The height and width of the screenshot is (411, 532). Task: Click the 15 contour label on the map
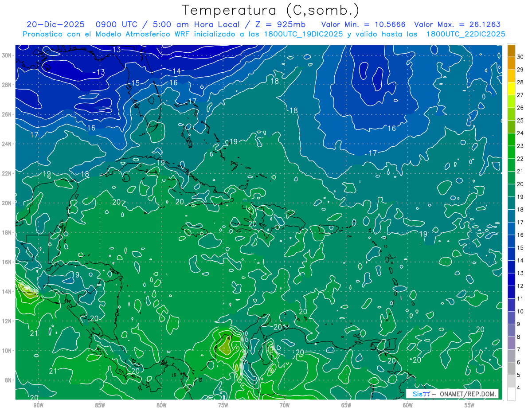pos(135,83)
